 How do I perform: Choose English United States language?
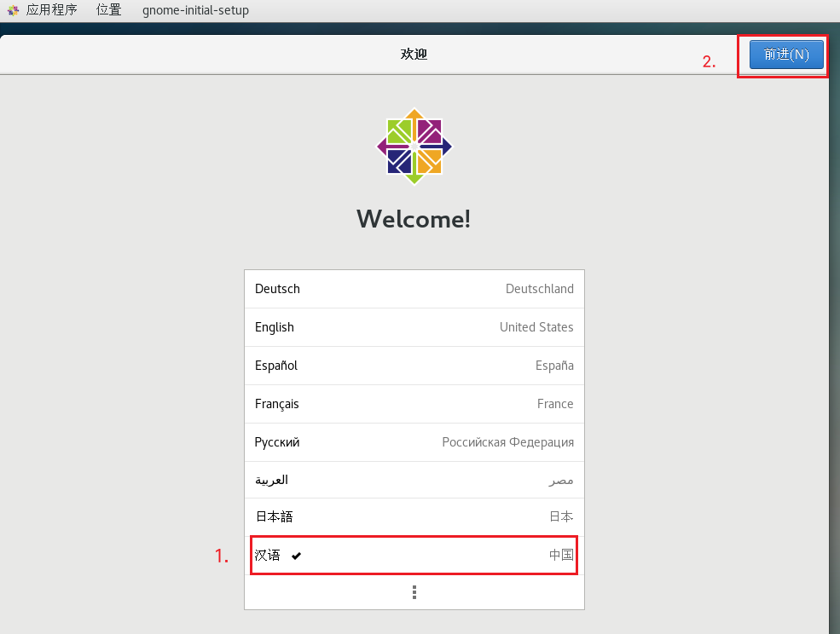click(x=414, y=327)
